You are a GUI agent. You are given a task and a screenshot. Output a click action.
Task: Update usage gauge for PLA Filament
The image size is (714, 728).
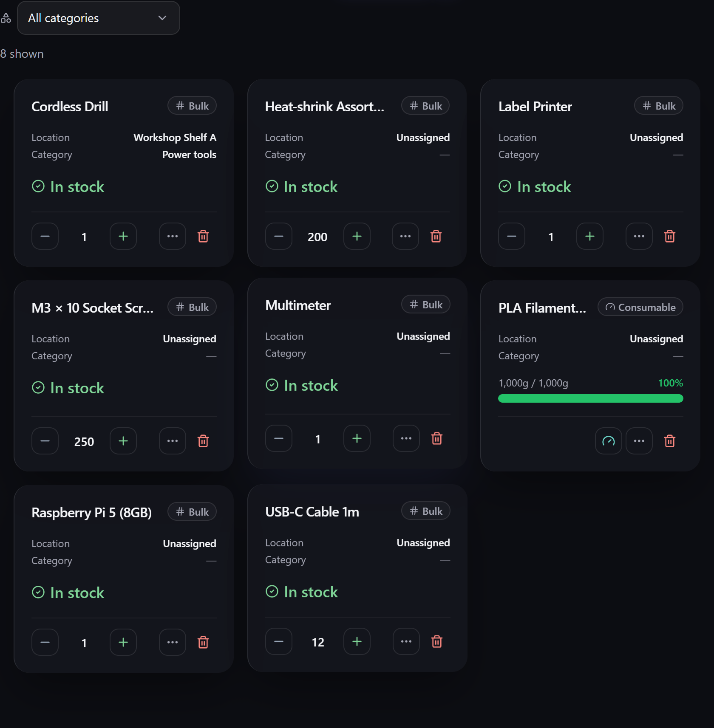point(609,441)
